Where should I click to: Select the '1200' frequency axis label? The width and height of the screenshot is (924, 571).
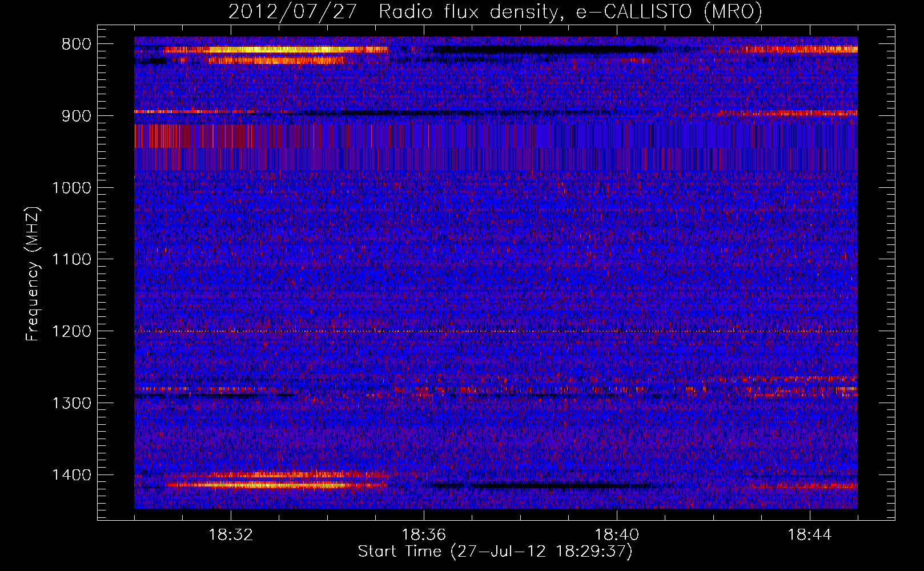click(71, 332)
